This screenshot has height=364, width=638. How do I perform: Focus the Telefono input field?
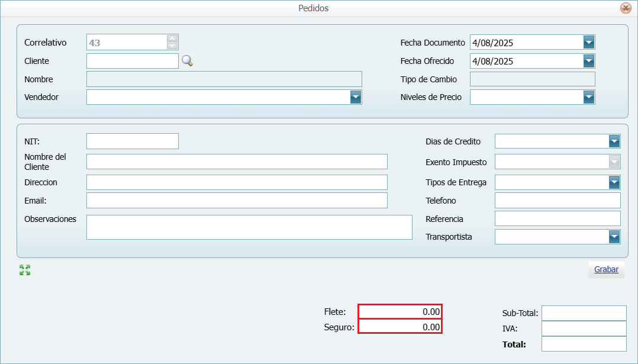[x=557, y=201]
